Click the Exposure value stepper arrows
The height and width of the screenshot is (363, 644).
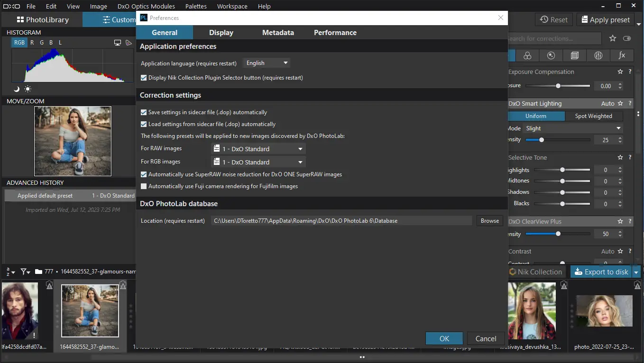click(x=620, y=86)
